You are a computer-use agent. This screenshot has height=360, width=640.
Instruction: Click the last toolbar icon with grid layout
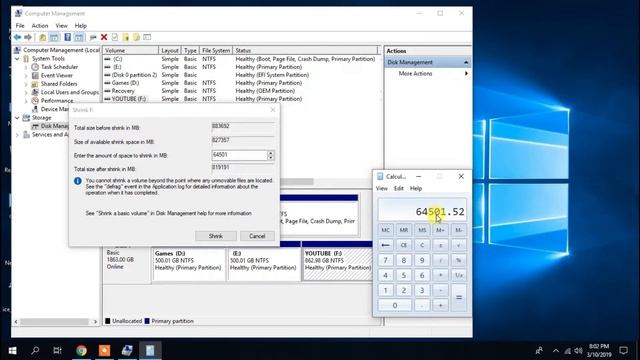147,38
